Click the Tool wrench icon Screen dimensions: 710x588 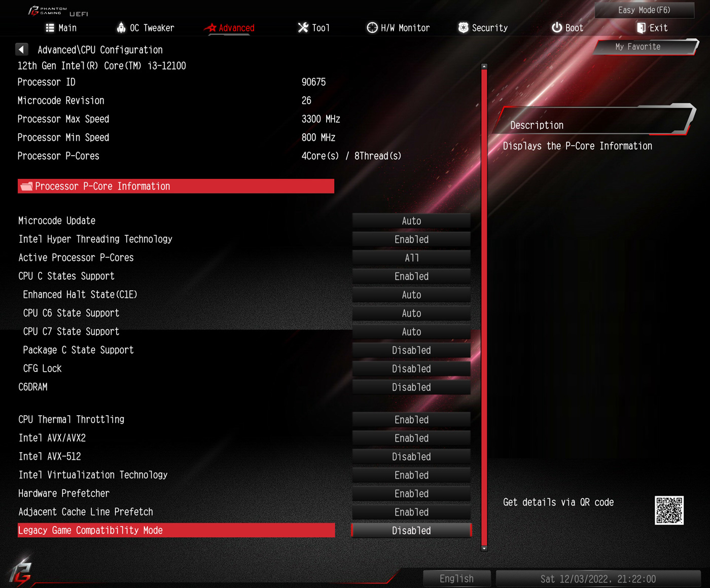tap(303, 27)
